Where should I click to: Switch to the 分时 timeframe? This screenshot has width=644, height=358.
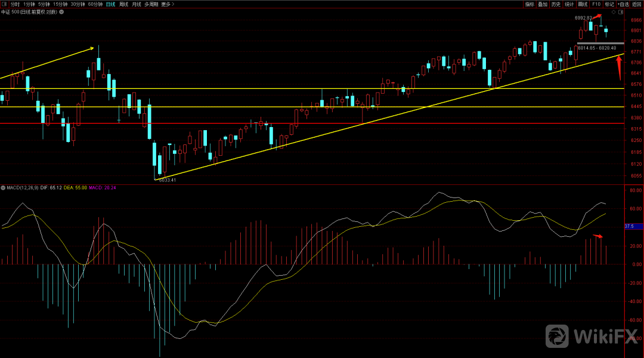(15, 4)
